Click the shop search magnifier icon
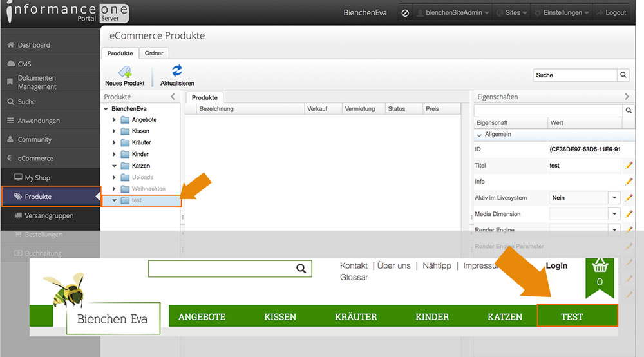This screenshot has width=644, height=357. 301,269
